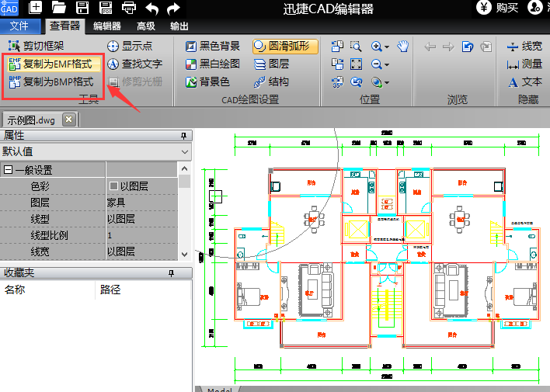Select 复制为EMF格式 copy option
Viewport: 550px width, 392px height.
point(51,63)
